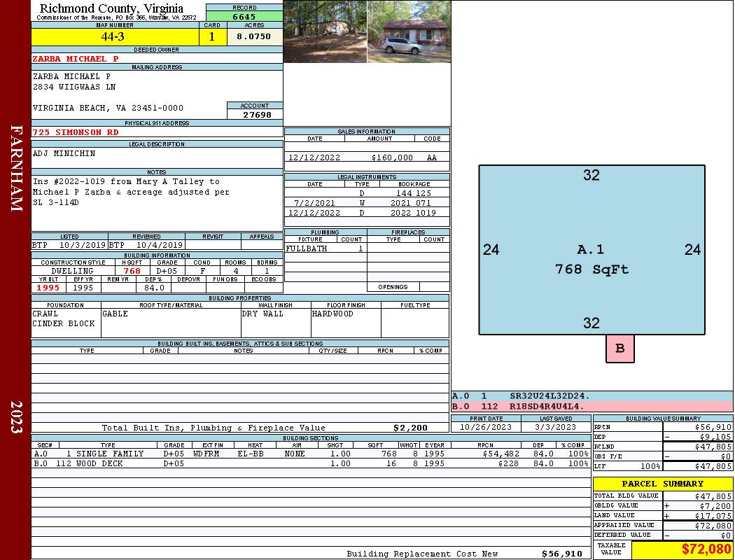Click sketch code R18SD4R4U4L4.

pyautogui.click(x=547, y=406)
